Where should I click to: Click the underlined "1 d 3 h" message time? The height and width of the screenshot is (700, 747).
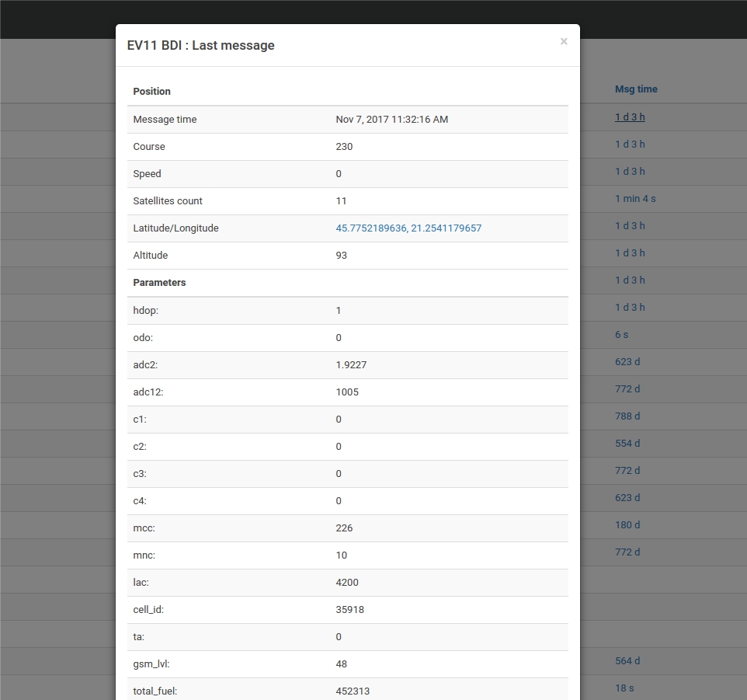(630, 117)
